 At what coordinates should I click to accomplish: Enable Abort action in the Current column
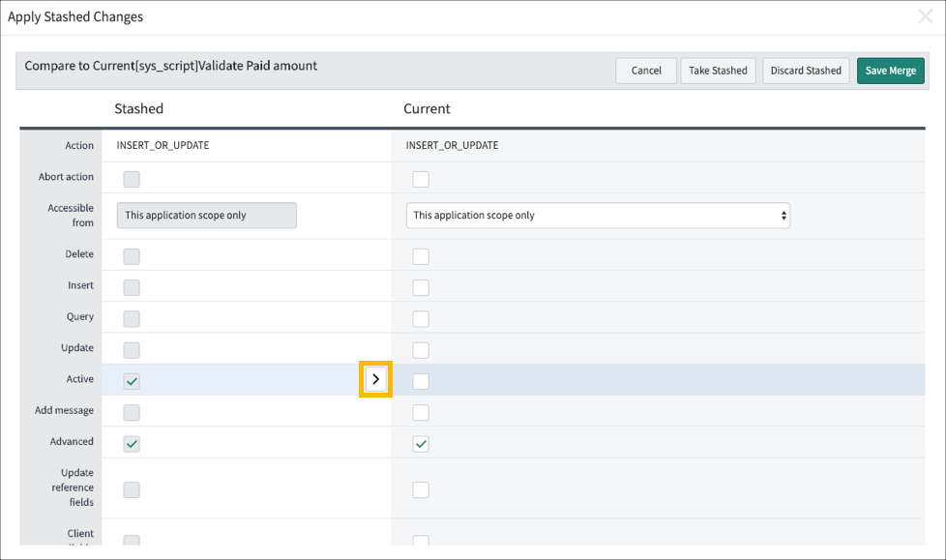(421, 179)
